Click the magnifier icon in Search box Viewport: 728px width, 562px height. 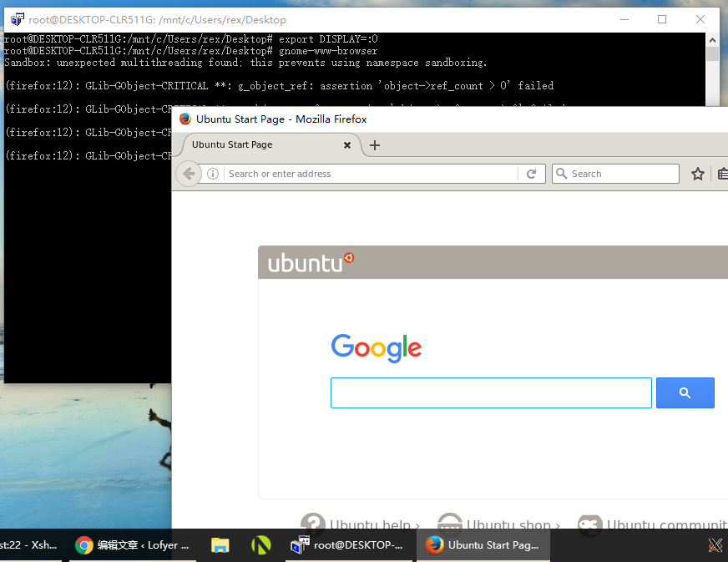(561, 174)
